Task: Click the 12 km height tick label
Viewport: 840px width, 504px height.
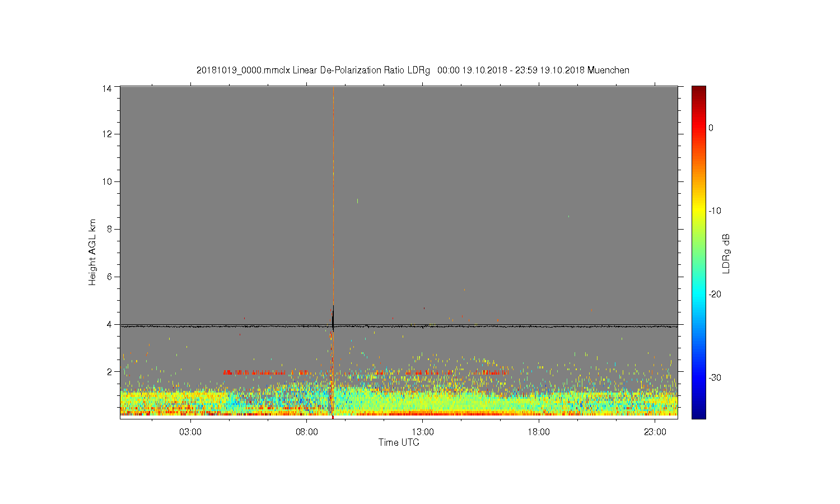Action: [x=107, y=134]
